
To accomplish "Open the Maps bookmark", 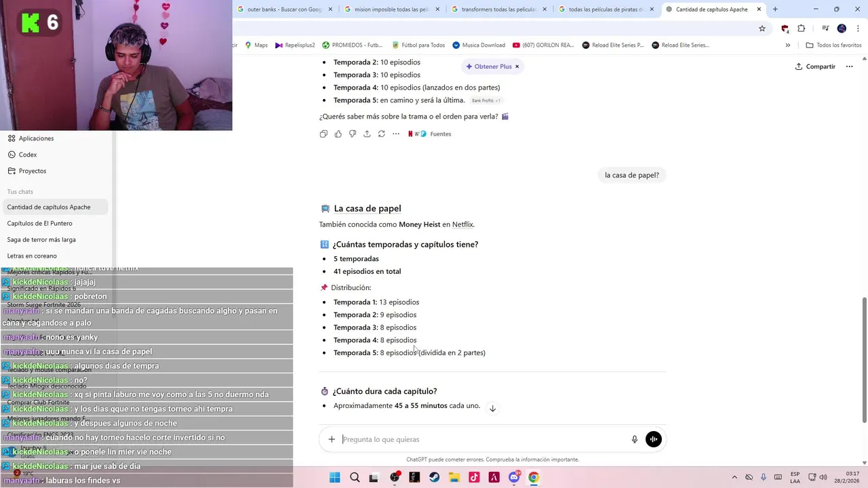I will click(x=256, y=45).
